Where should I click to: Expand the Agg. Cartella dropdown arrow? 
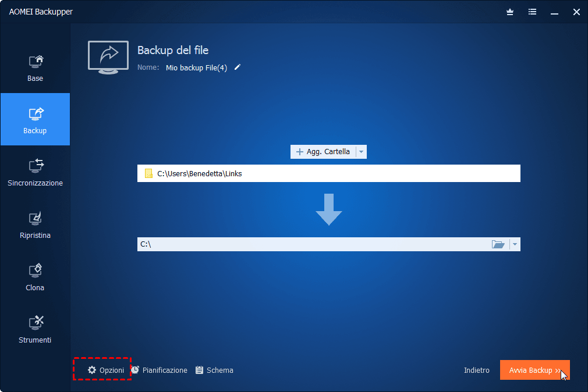pos(361,152)
